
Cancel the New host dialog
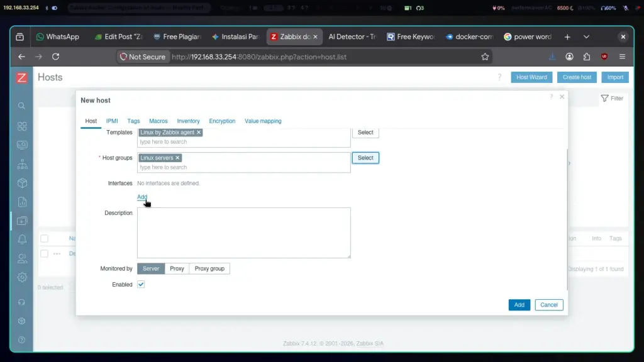tap(548, 305)
